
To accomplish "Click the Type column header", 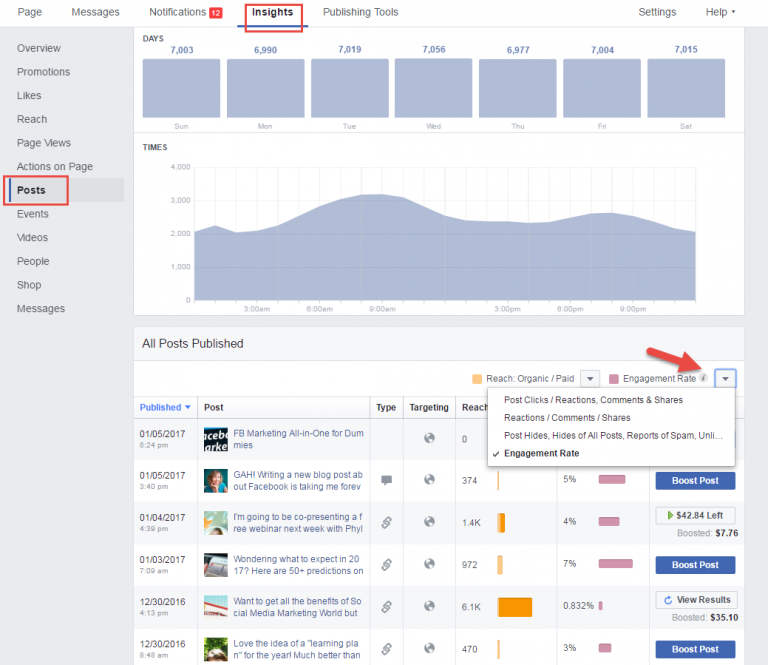I will [386, 407].
